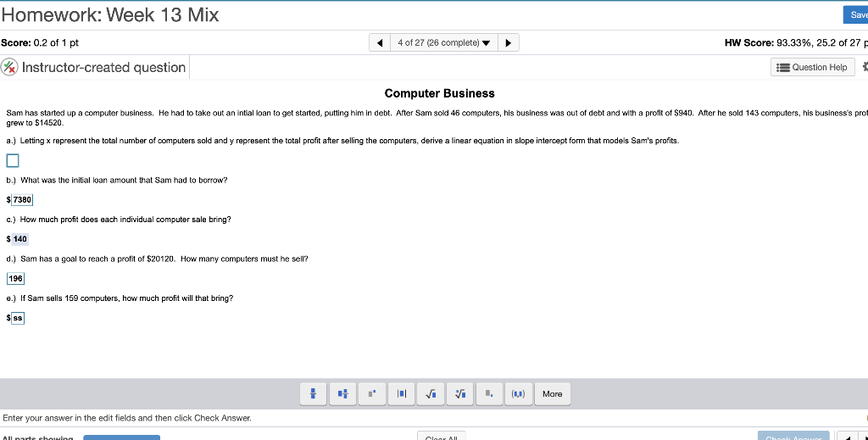
Task: Click the part a slope intercept question text
Action: point(342,141)
